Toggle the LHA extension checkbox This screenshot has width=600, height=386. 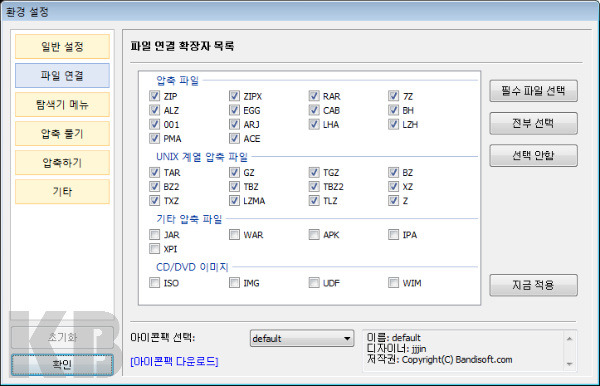coord(314,124)
